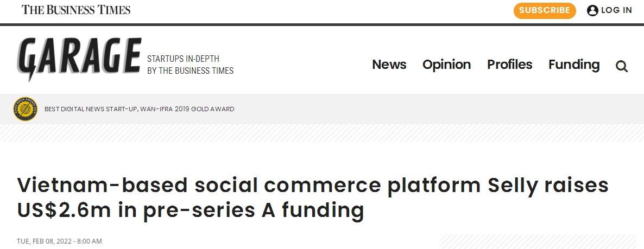Viewport: 644px width, 249px height.
Task: Click the Tue, Feb 08, 2022 timestamp
Action: [x=59, y=241]
